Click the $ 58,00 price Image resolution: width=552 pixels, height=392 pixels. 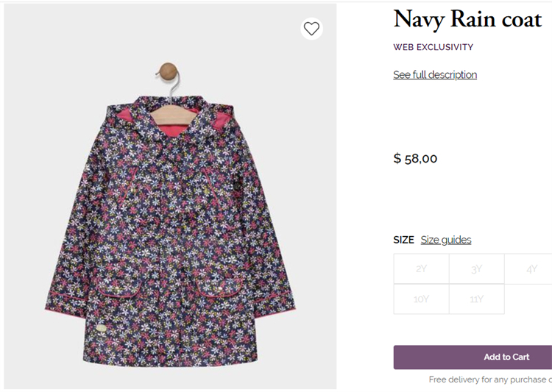pyautogui.click(x=415, y=158)
